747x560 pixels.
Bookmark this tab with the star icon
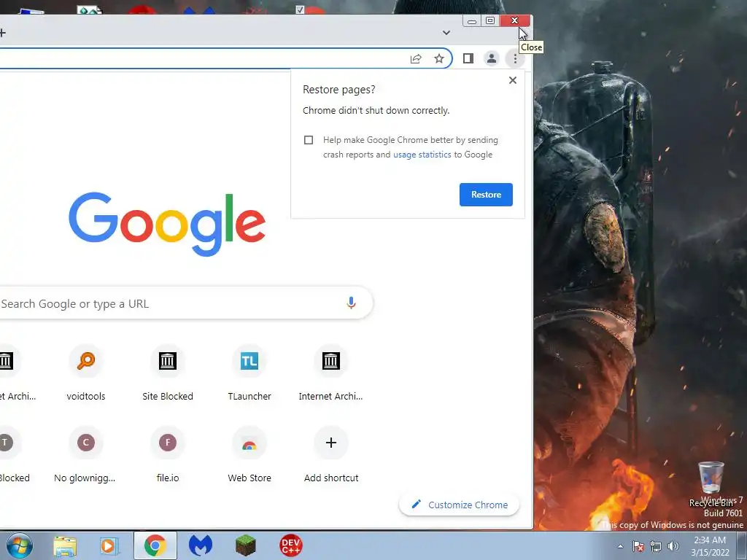click(x=438, y=58)
